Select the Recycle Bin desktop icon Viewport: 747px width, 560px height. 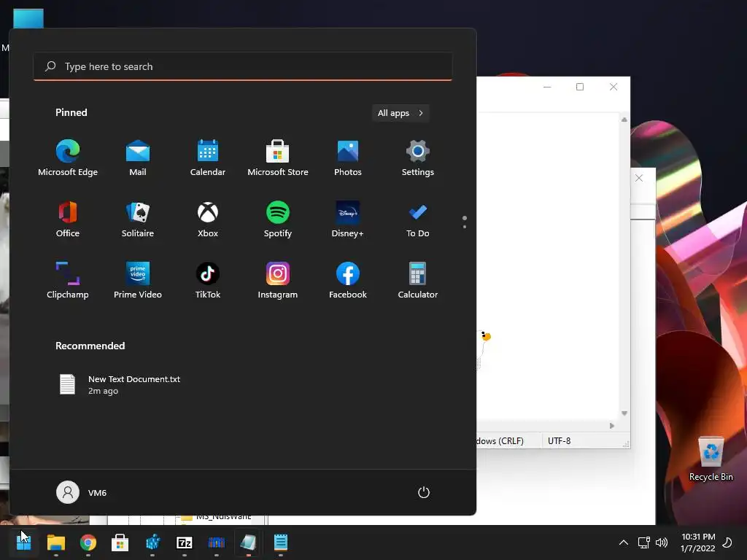[711, 459]
